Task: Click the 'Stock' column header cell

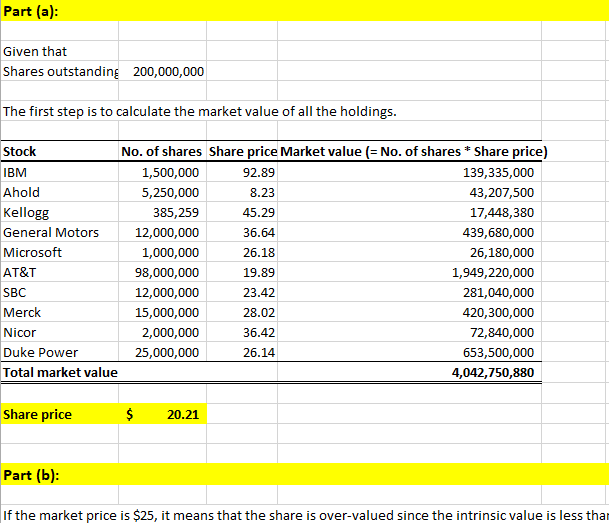Action: [x=20, y=152]
